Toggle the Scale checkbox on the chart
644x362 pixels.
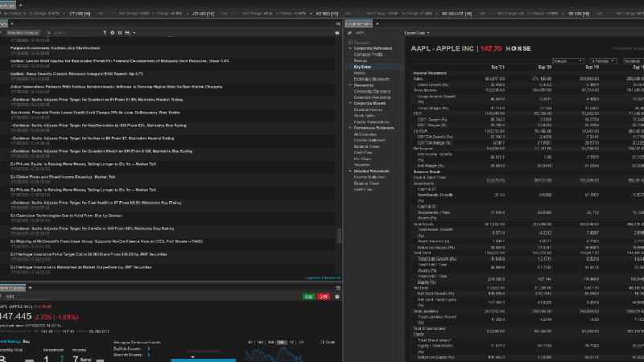point(323,342)
